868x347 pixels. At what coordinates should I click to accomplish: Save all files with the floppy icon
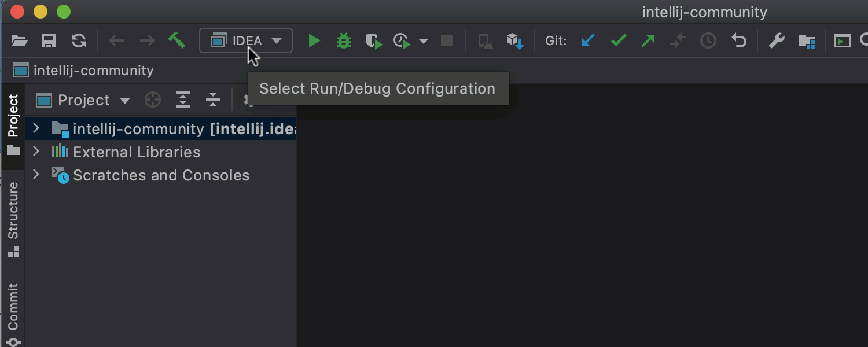(x=49, y=40)
